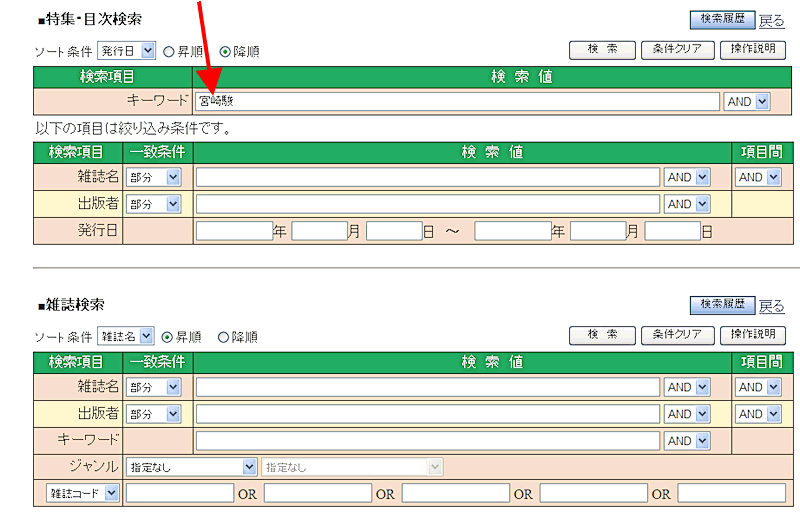Click start month field of 発行日
Screen dimensions: 800x519
click(319, 231)
